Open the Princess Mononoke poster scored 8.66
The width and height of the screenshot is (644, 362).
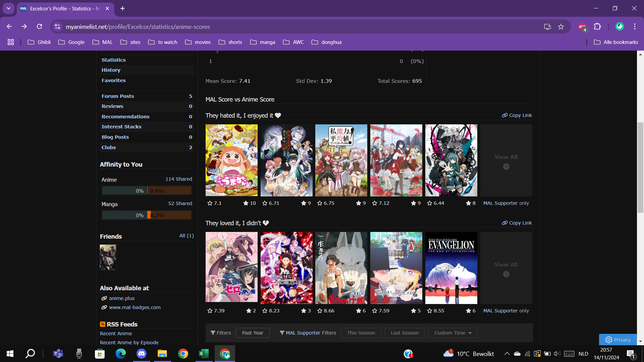click(341, 268)
